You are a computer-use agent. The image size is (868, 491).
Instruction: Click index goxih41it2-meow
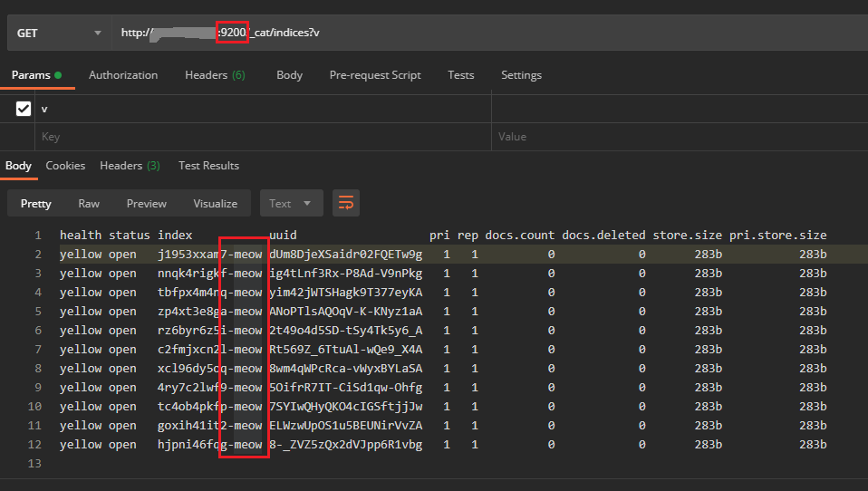coord(210,425)
